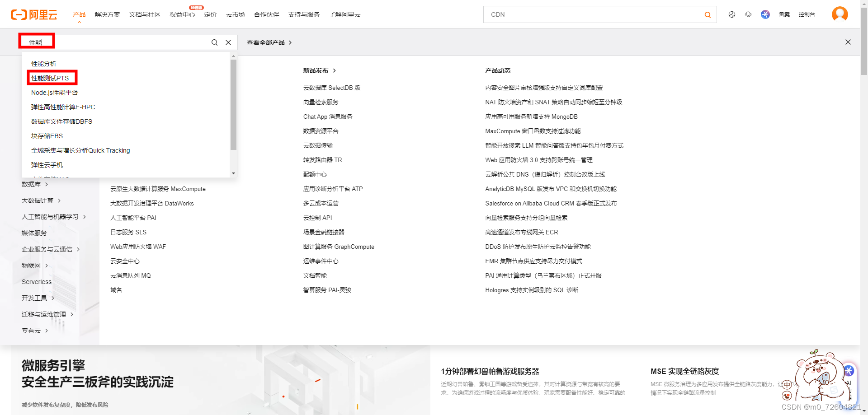Viewport: 868px width, 415px height.
Task: Select 性能测试PTS suggestion
Action: click(x=50, y=78)
